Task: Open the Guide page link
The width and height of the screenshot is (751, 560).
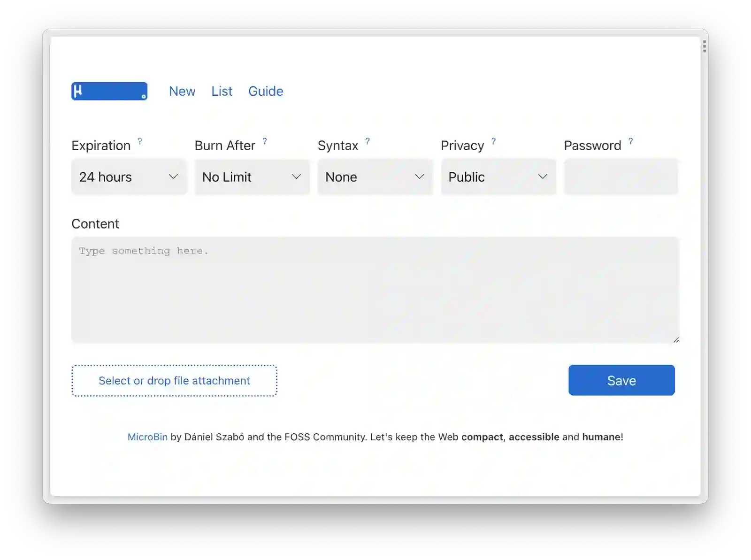Action: [266, 91]
